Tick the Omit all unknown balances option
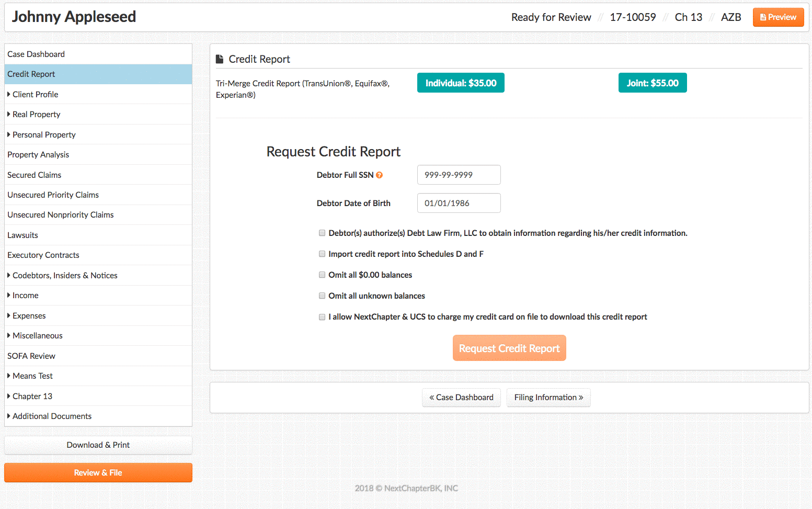The width and height of the screenshot is (812, 509). (x=322, y=296)
